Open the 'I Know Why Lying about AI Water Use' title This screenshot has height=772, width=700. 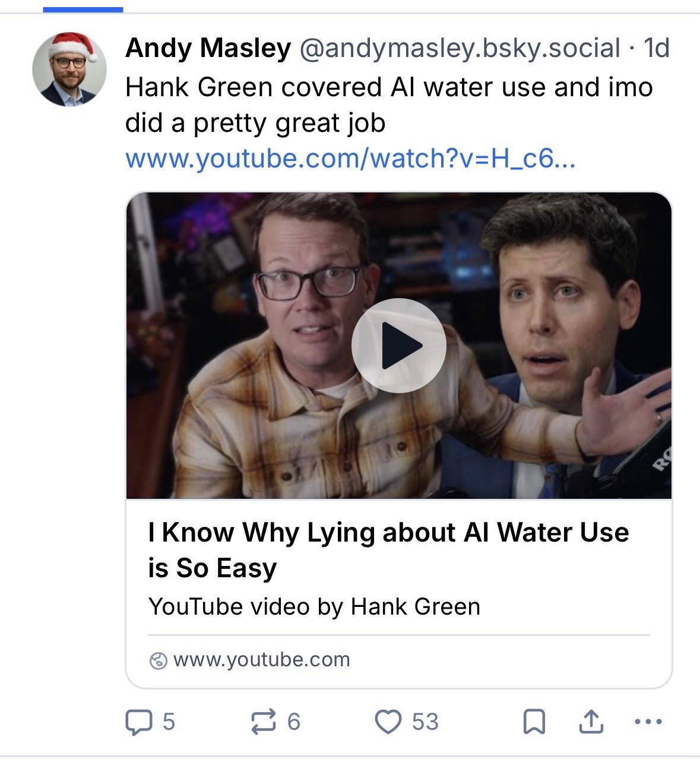tap(388, 549)
